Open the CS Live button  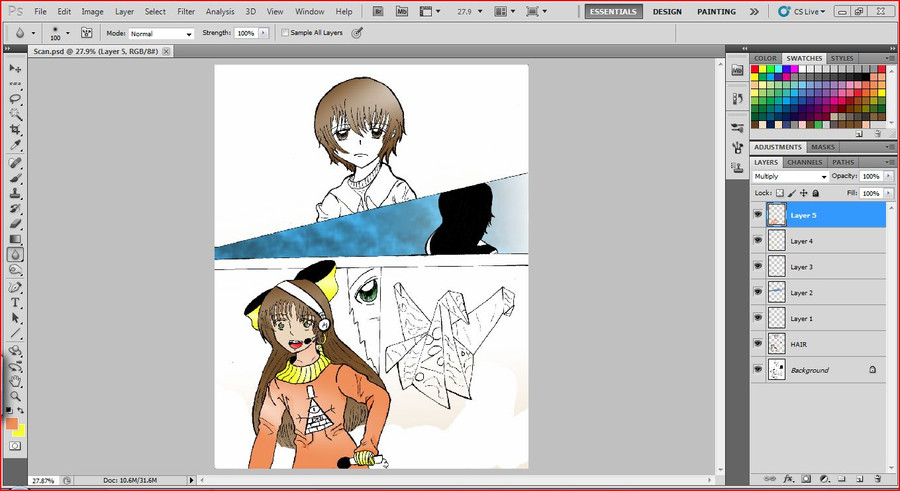[801, 11]
